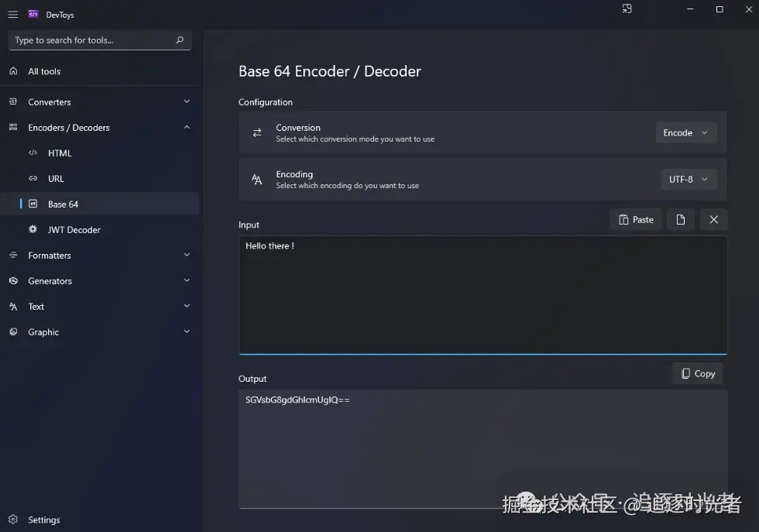Open the Generators category label
The width and height of the screenshot is (759, 532).
click(x=50, y=281)
